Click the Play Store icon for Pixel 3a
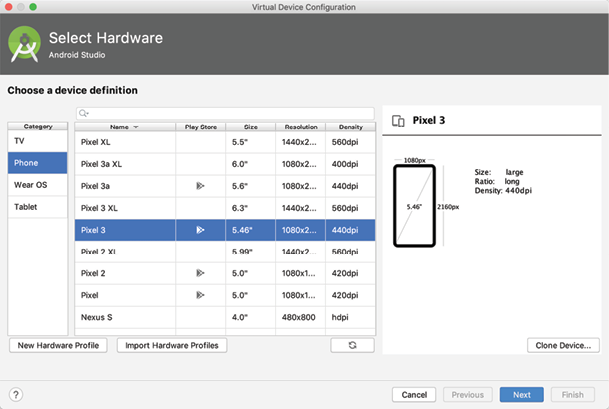 tap(200, 186)
